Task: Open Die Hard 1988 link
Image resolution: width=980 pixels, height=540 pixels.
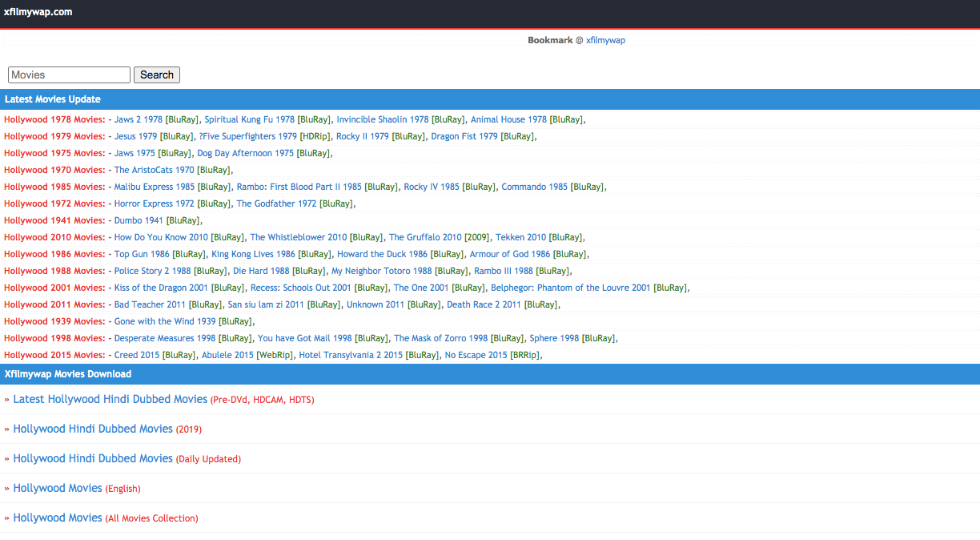Action: click(x=261, y=271)
